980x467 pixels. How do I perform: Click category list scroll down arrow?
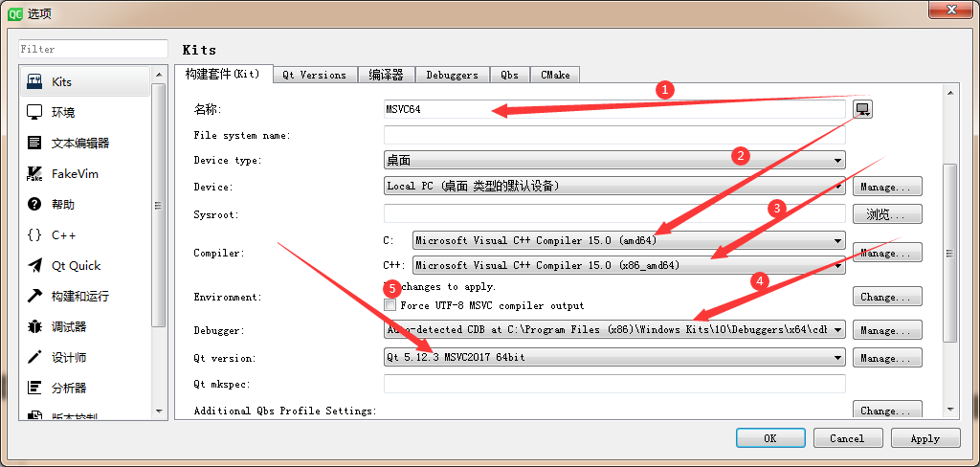159,411
